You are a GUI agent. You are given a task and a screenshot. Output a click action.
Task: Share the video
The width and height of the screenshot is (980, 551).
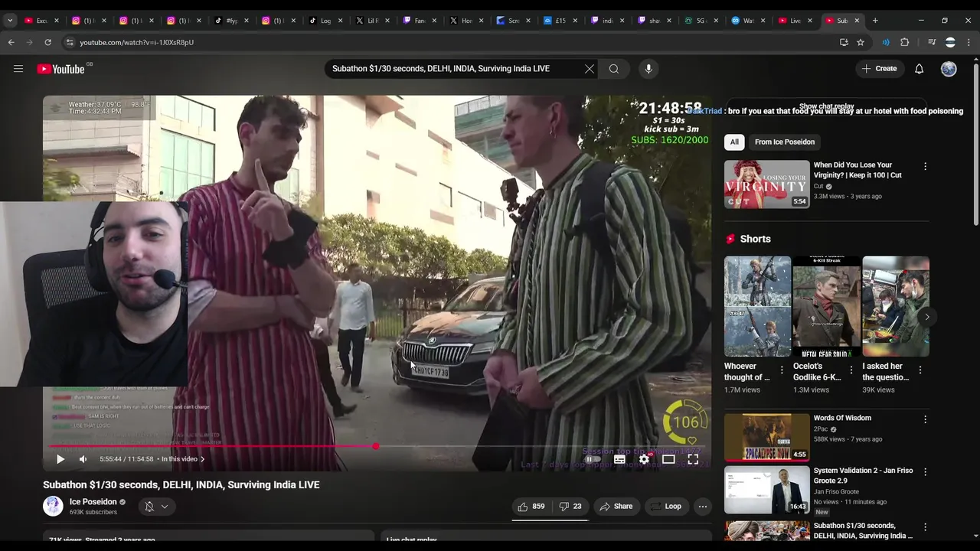click(x=616, y=507)
